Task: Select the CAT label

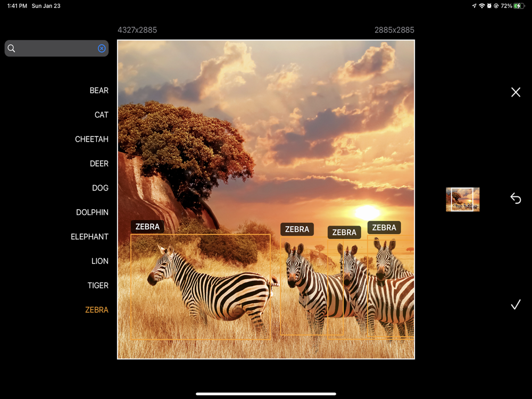Action: [102, 115]
